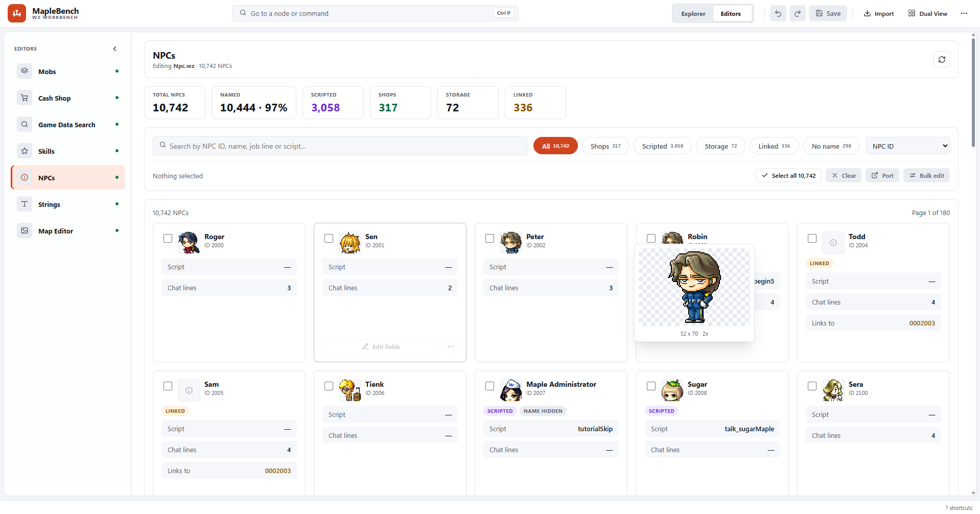The height and width of the screenshot is (514, 980).
Task: Click Sen's NPC sprite thumbnail
Action: coord(350,243)
